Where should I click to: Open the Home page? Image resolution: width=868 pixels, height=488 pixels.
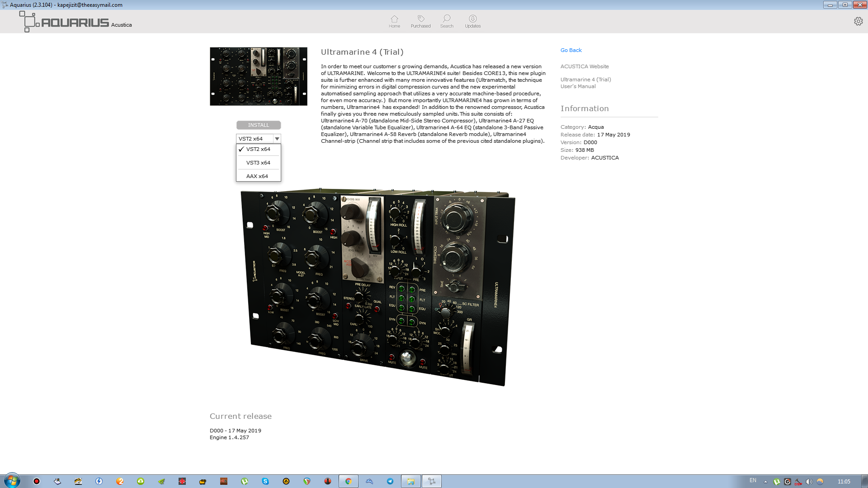(x=394, y=21)
